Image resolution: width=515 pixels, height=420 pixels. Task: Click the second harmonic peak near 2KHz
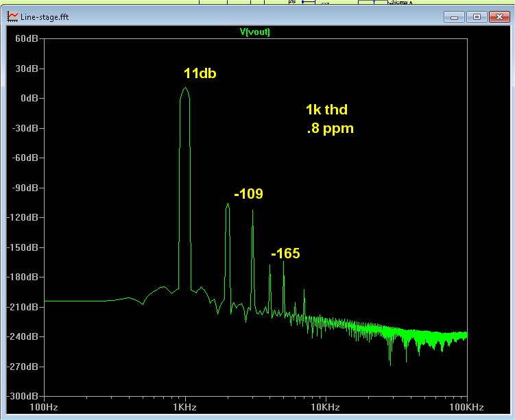coord(228,203)
